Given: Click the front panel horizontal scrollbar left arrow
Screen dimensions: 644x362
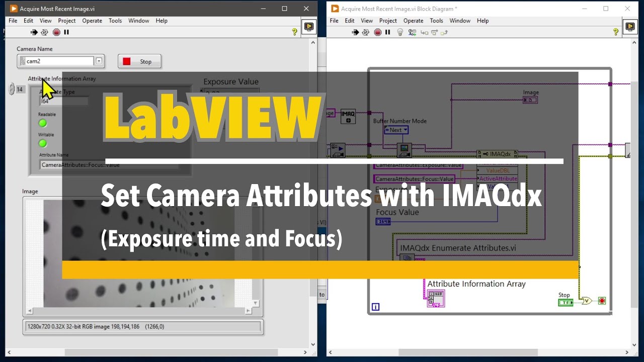Looking at the screenshot, I should coord(9,352).
